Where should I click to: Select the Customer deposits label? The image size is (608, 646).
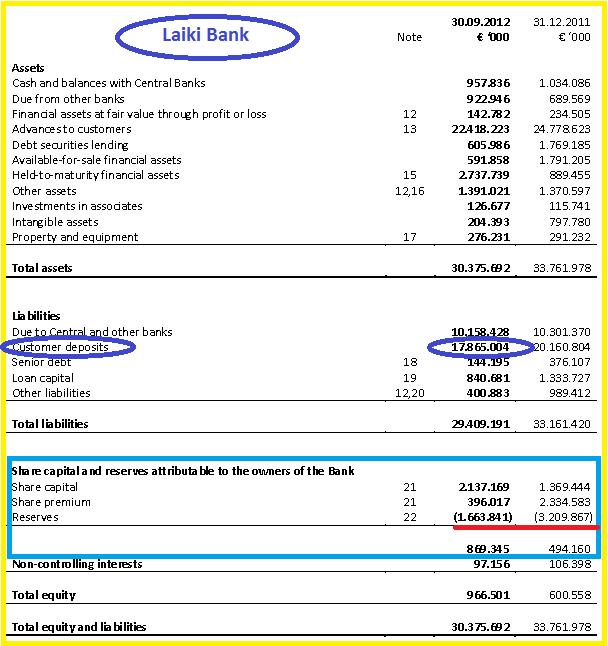click(60, 347)
